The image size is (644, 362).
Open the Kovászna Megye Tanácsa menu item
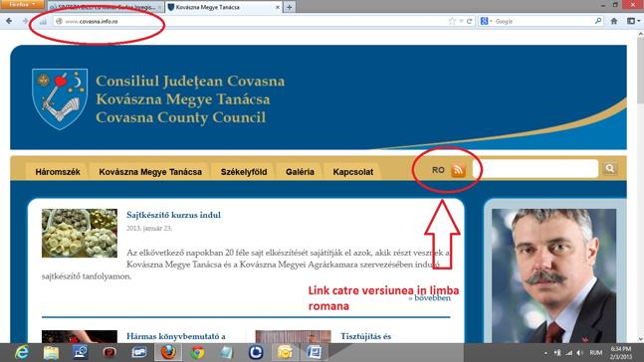[150, 172]
